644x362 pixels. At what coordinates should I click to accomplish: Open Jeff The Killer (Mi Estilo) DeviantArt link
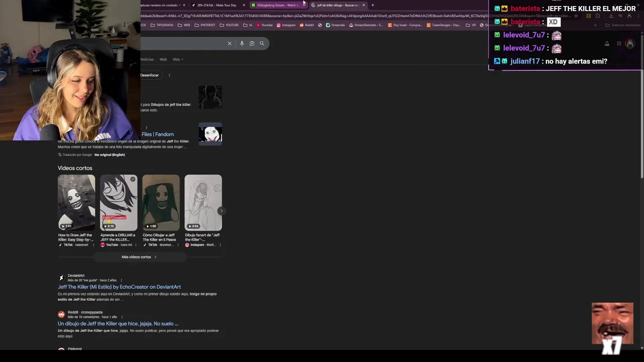coord(119,287)
